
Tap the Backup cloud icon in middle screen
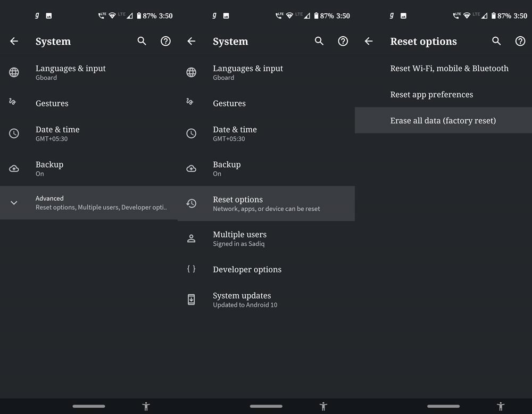192,168
